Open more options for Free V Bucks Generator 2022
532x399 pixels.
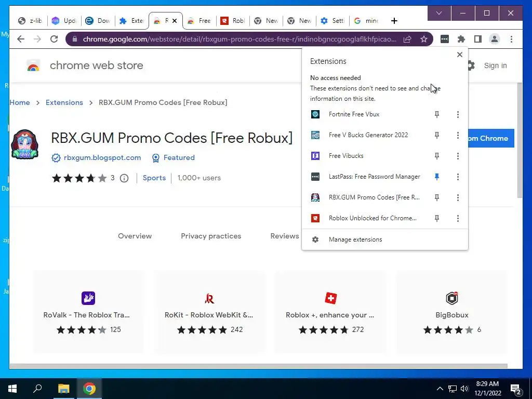458,135
